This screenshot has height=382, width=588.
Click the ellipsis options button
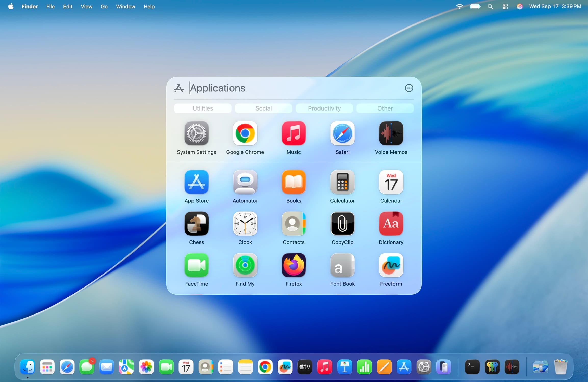coord(409,88)
